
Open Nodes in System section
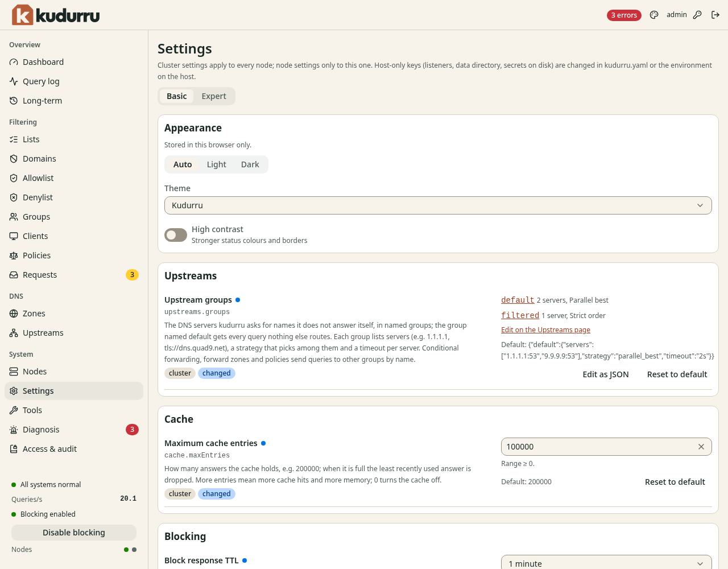74,372
